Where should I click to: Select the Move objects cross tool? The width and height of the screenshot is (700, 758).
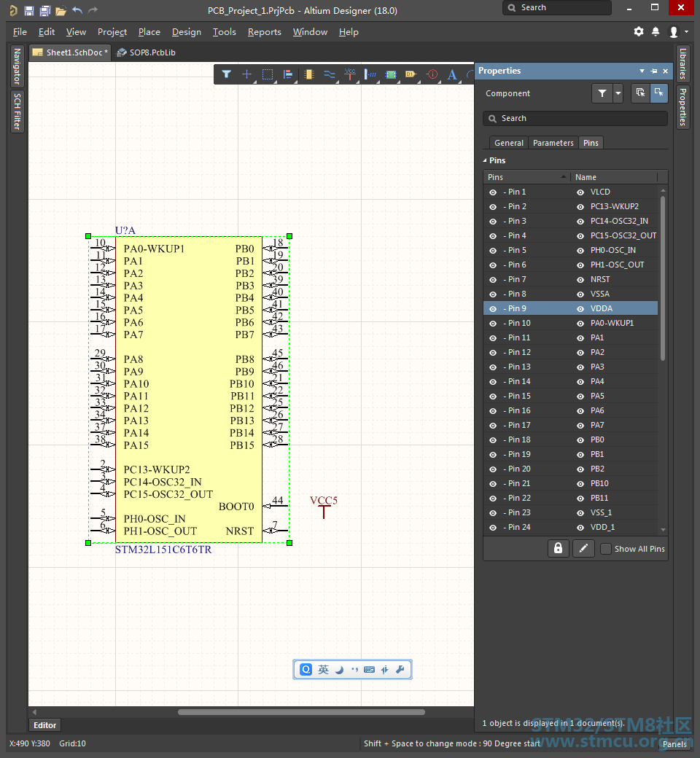click(246, 74)
